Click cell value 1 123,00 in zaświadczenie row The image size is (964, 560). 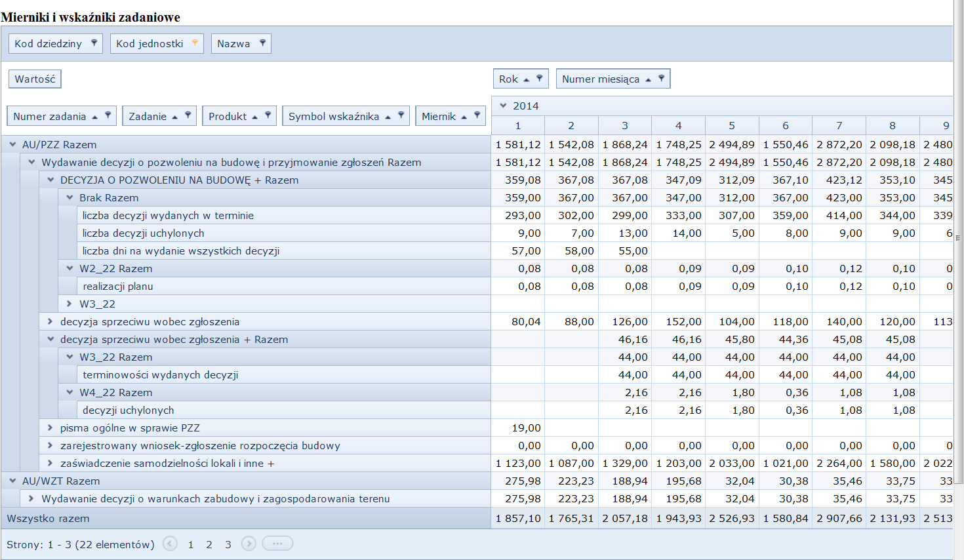(518, 463)
